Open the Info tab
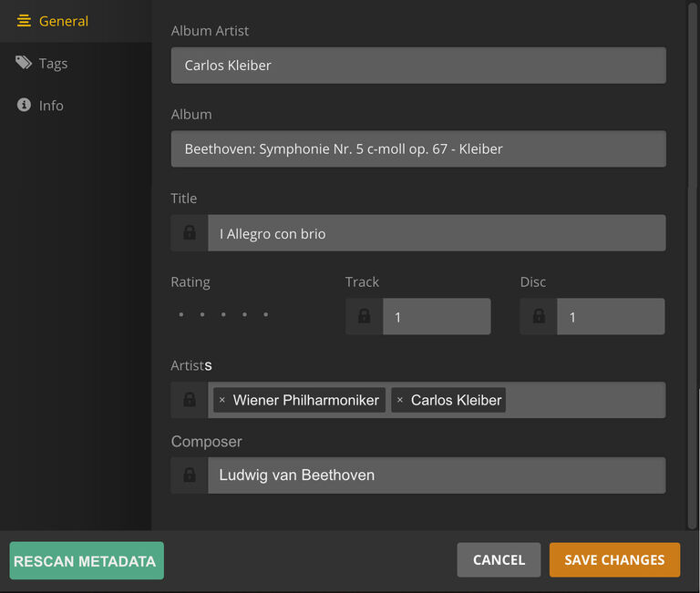The height and width of the screenshot is (593, 700). pos(76,106)
